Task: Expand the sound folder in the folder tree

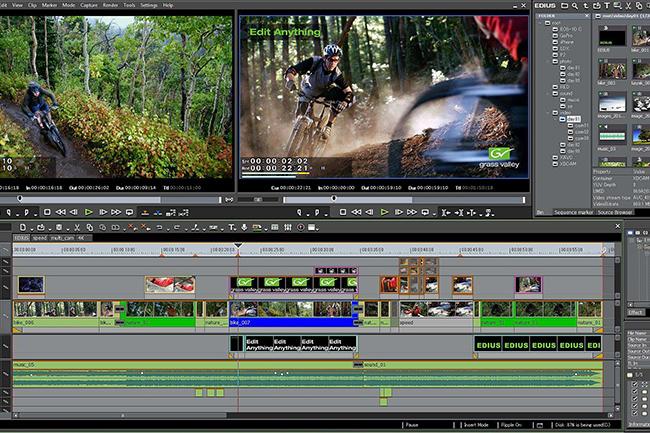Action: pos(547,92)
